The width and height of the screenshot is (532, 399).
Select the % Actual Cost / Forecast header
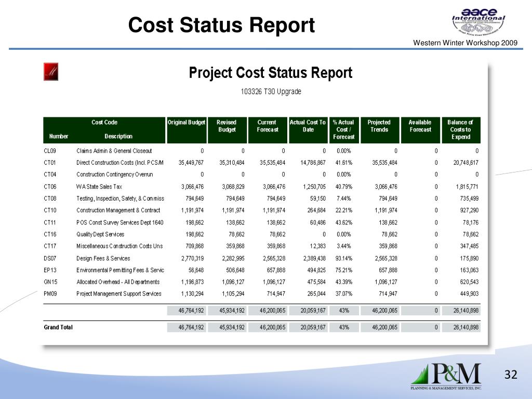click(x=343, y=129)
